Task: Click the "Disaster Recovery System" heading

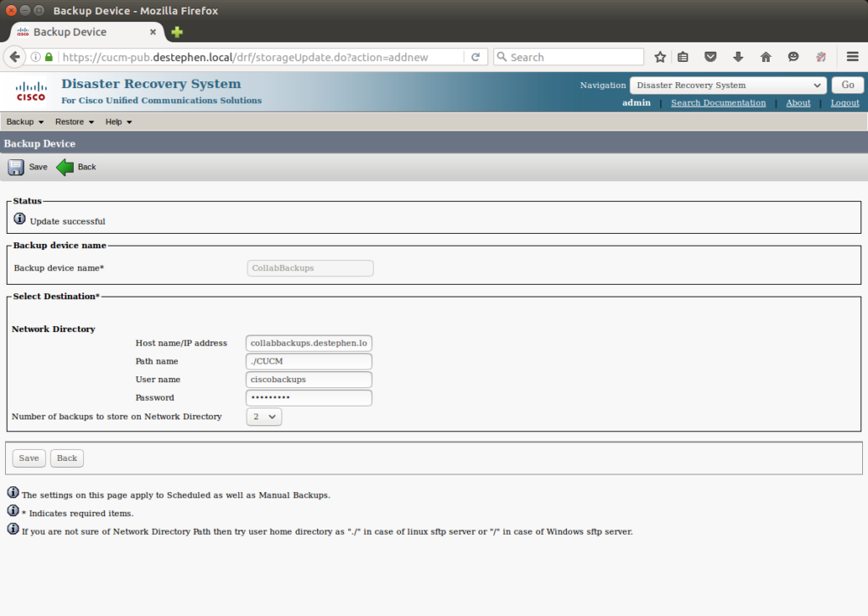Action: [x=151, y=84]
